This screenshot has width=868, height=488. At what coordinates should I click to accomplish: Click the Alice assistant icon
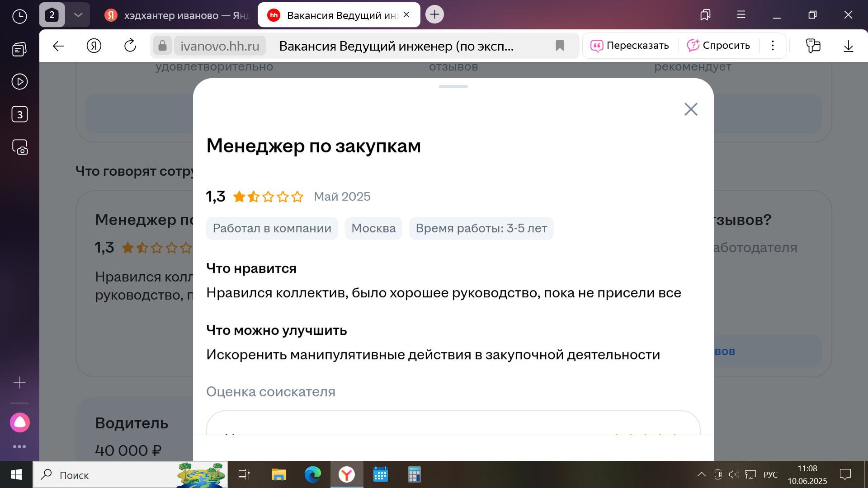(x=20, y=422)
